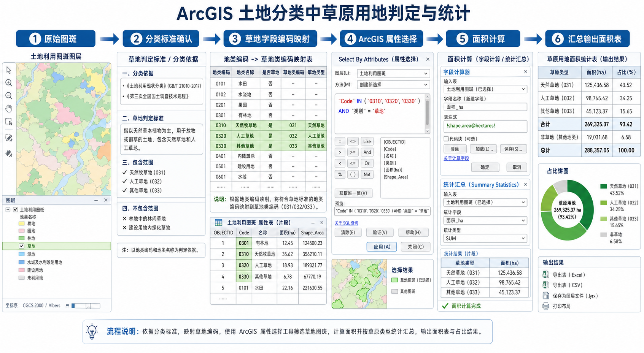Screen dimensions: 644x353
Task: Open the 方法(M) 创建新选择 dropdown
Action: 393,85
